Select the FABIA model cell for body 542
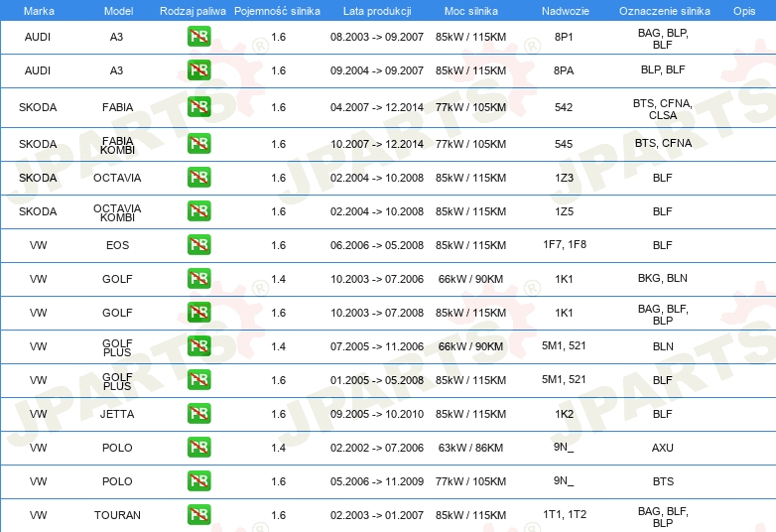The image size is (776, 532). pyautogui.click(x=117, y=107)
